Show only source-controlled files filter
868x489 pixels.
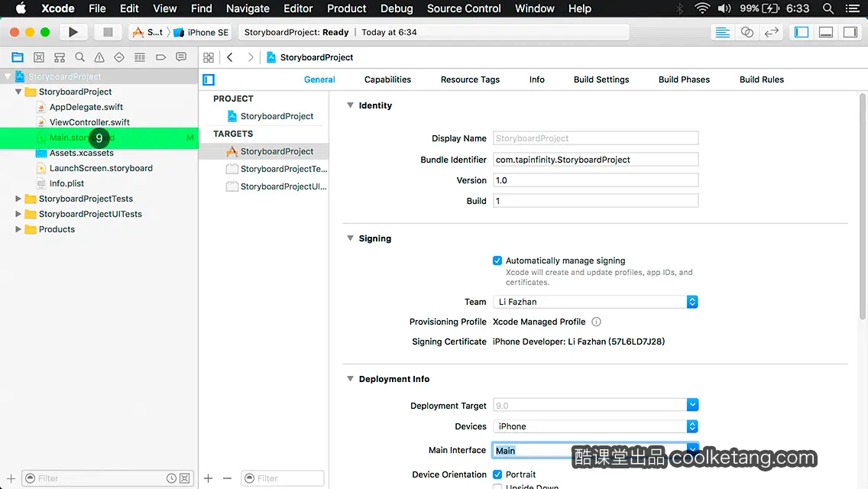pyautogui.click(x=185, y=478)
